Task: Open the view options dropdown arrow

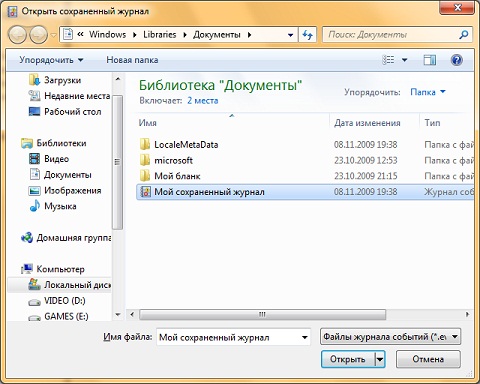Action: point(404,60)
